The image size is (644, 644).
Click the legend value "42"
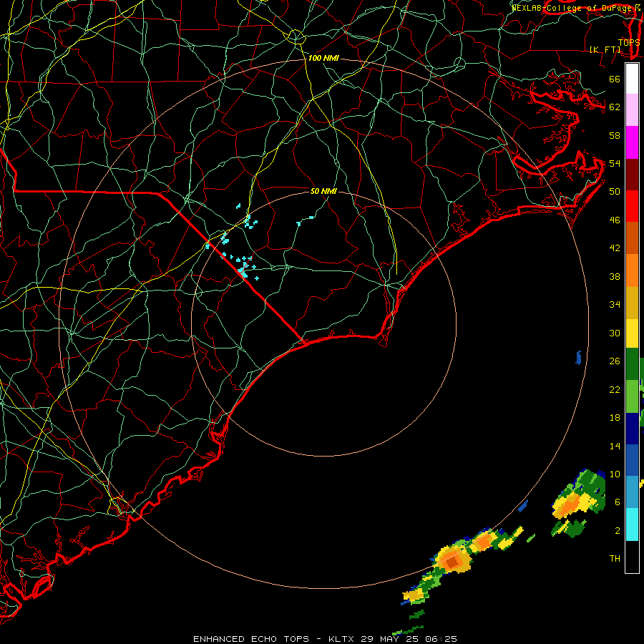(x=615, y=248)
